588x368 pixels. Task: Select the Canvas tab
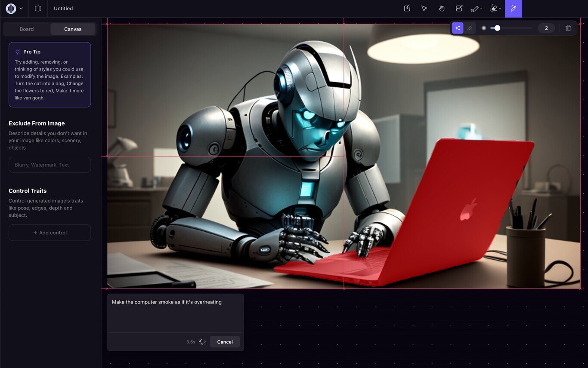(x=73, y=29)
